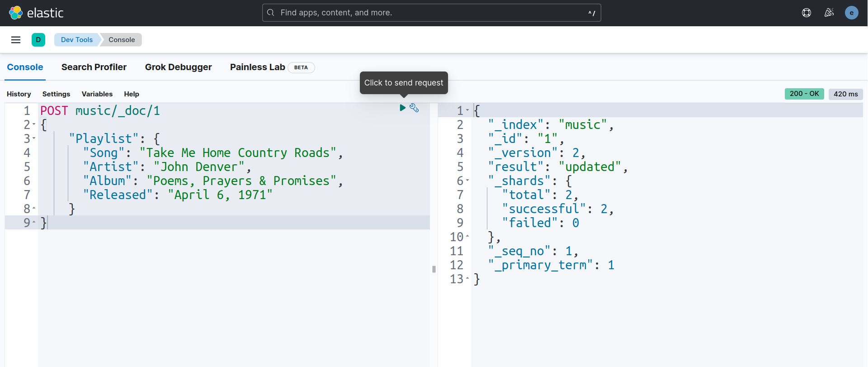Open the newsfeed celebration icon
The width and height of the screenshot is (868, 367).
(x=829, y=13)
